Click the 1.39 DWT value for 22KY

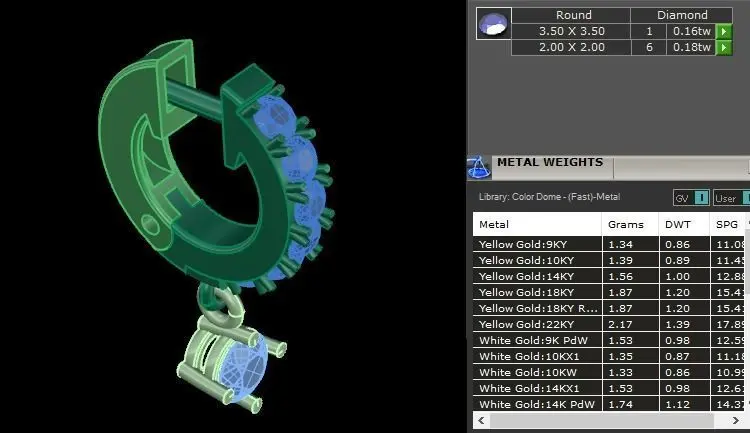click(677, 324)
